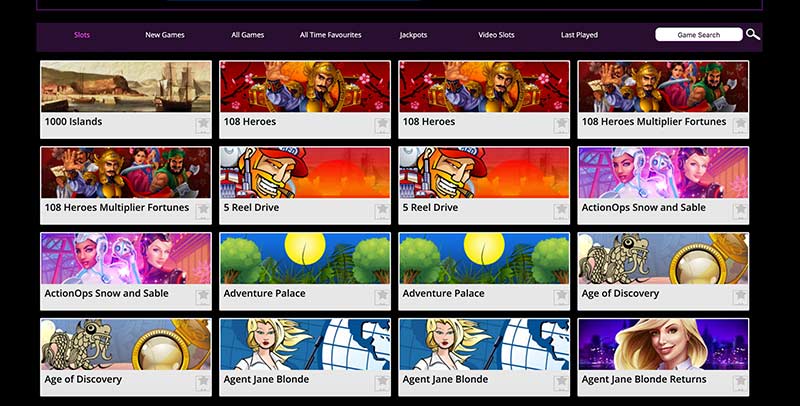Go to the Jackpots tab
Image resolution: width=800 pixels, height=406 pixels.
[x=413, y=35]
